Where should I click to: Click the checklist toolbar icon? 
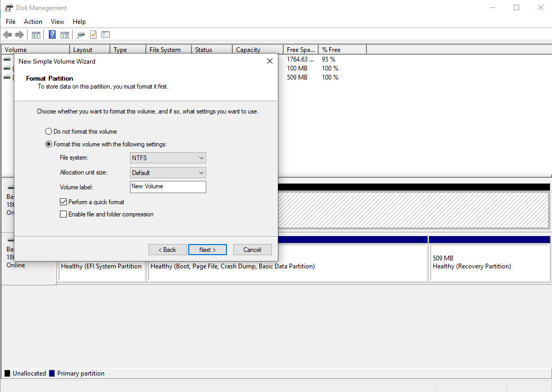point(106,34)
